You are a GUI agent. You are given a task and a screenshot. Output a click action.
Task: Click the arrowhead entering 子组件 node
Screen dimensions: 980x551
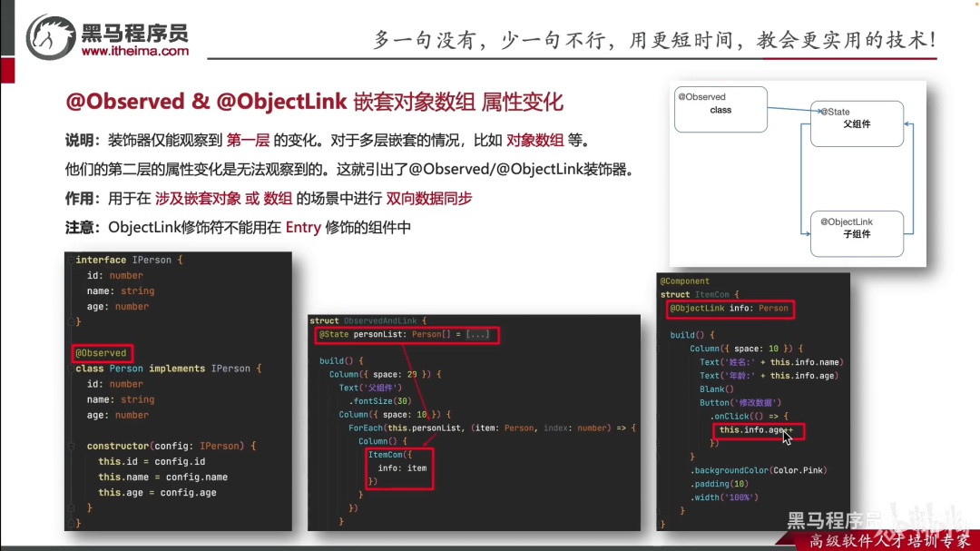coord(807,234)
